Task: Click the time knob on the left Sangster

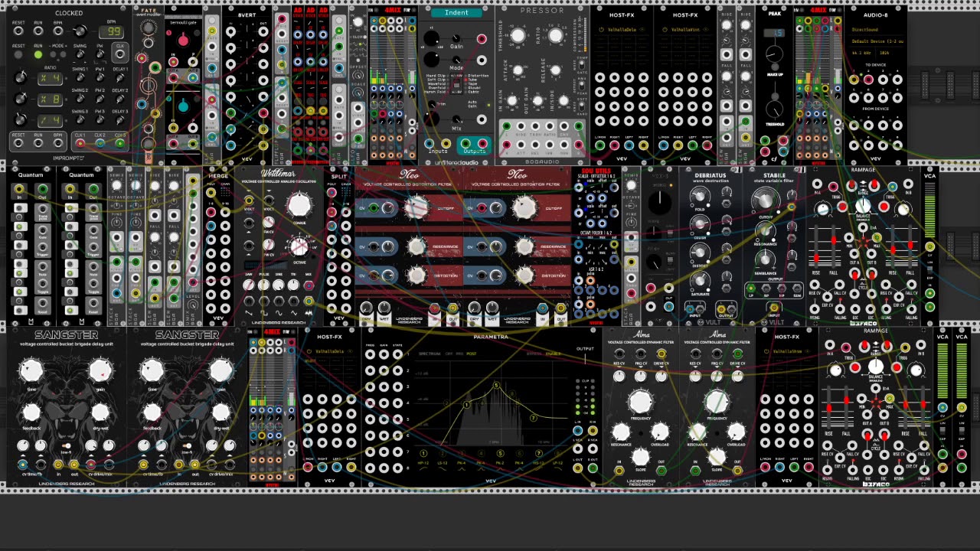Action: [31, 371]
